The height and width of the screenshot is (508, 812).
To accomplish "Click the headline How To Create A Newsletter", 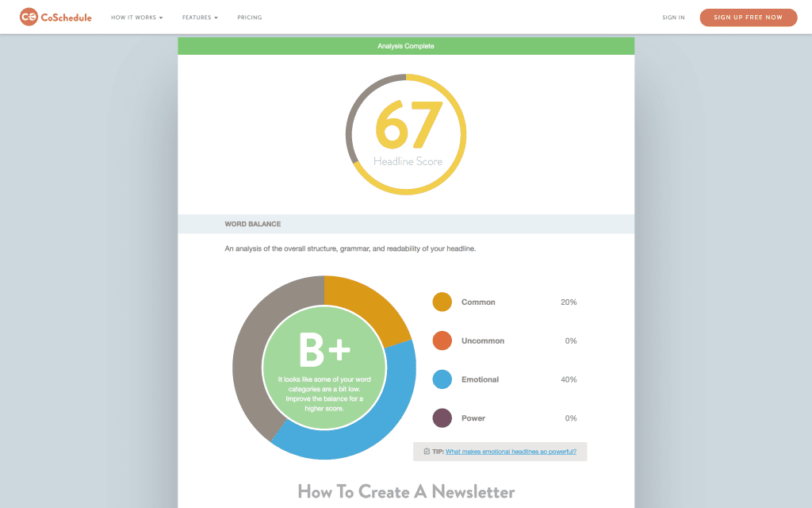I will pyautogui.click(x=406, y=491).
